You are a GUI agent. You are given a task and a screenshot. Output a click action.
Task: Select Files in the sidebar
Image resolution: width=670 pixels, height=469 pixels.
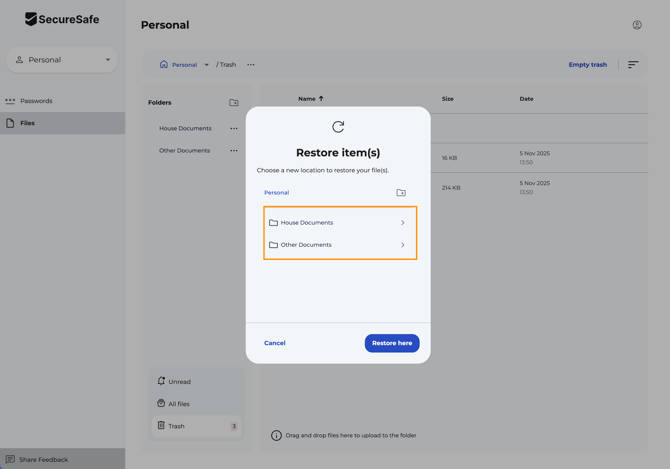[28, 123]
